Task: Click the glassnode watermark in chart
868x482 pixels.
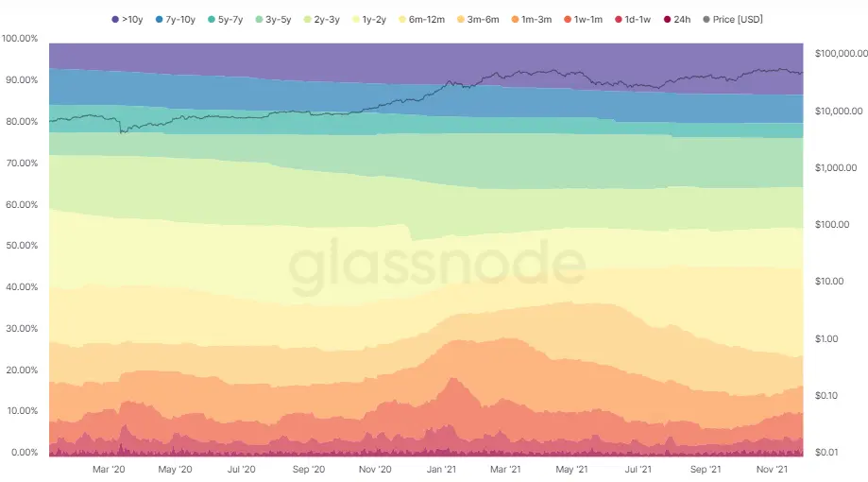Action: (x=436, y=263)
